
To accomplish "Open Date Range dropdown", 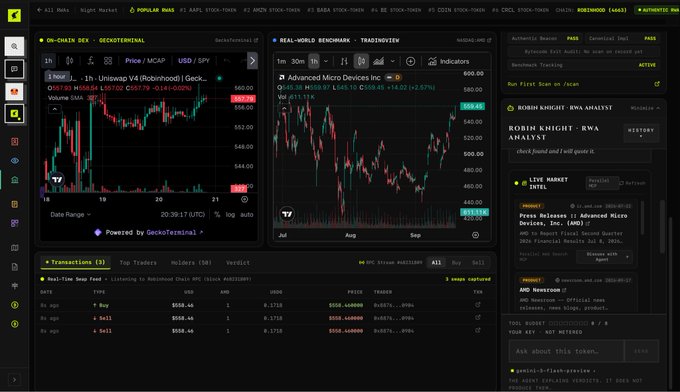I will [x=70, y=215].
